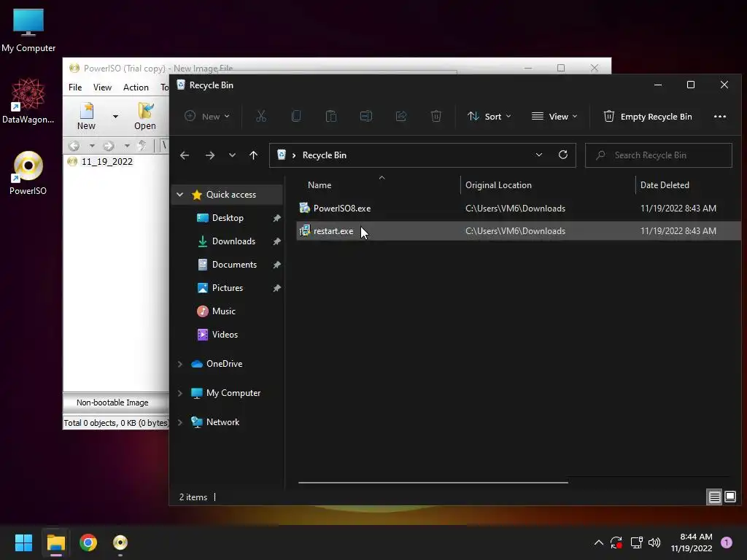Go back using the left arrow
Viewport: 747px width, 560px height.
[185, 155]
